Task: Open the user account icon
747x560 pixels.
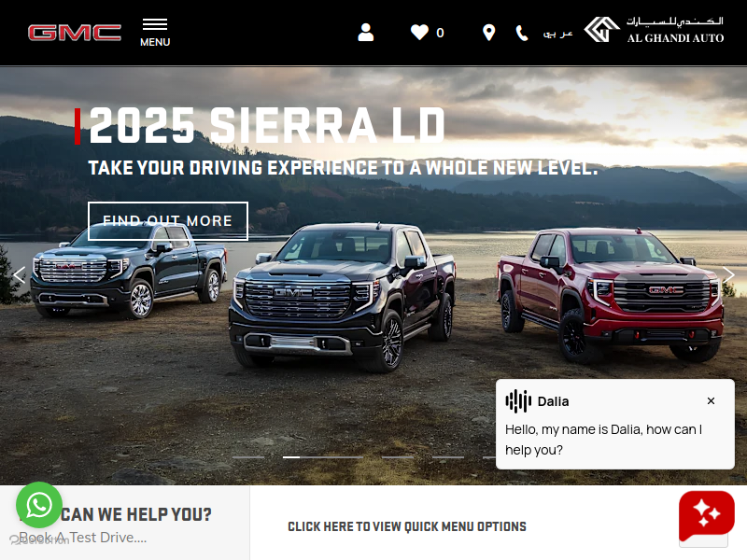Action: click(x=365, y=33)
